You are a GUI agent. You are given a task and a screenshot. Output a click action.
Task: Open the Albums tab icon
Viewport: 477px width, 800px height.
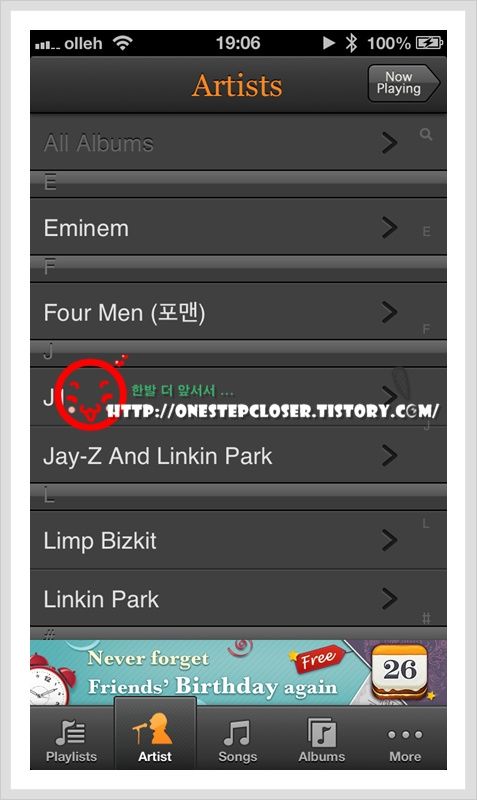321,732
